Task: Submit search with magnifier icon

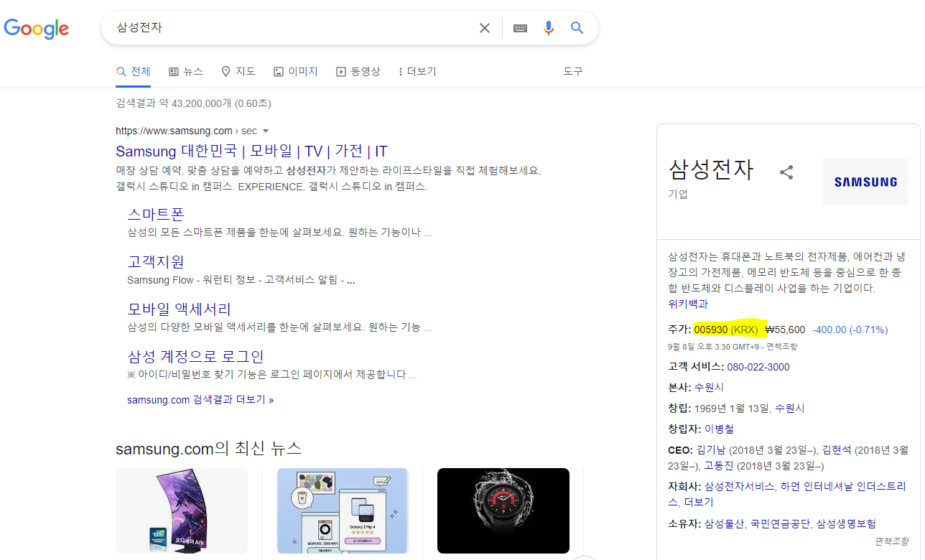Action: [x=577, y=28]
